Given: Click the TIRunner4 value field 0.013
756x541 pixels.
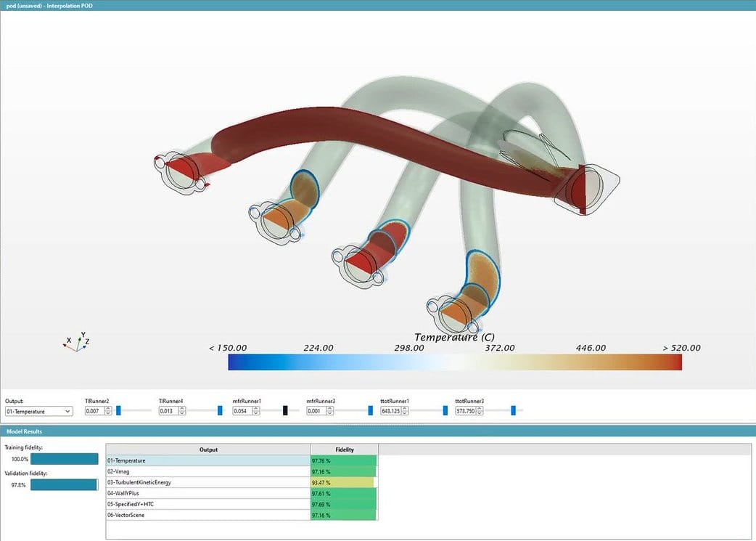Looking at the screenshot, I should tap(168, 411).
